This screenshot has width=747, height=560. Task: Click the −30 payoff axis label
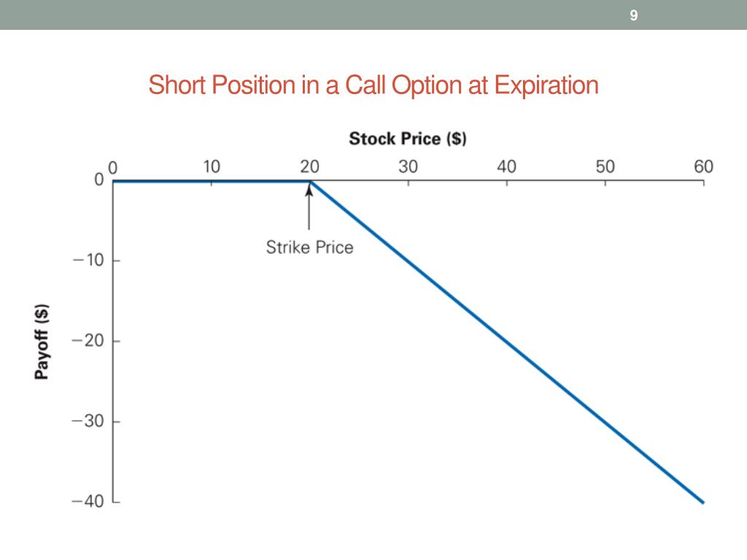tap(88, 421)
